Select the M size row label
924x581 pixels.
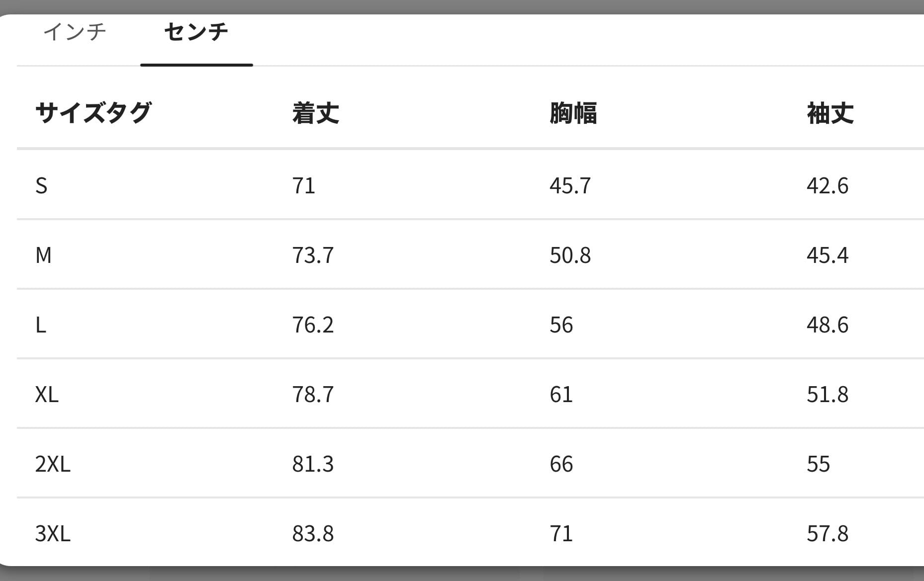43,255
